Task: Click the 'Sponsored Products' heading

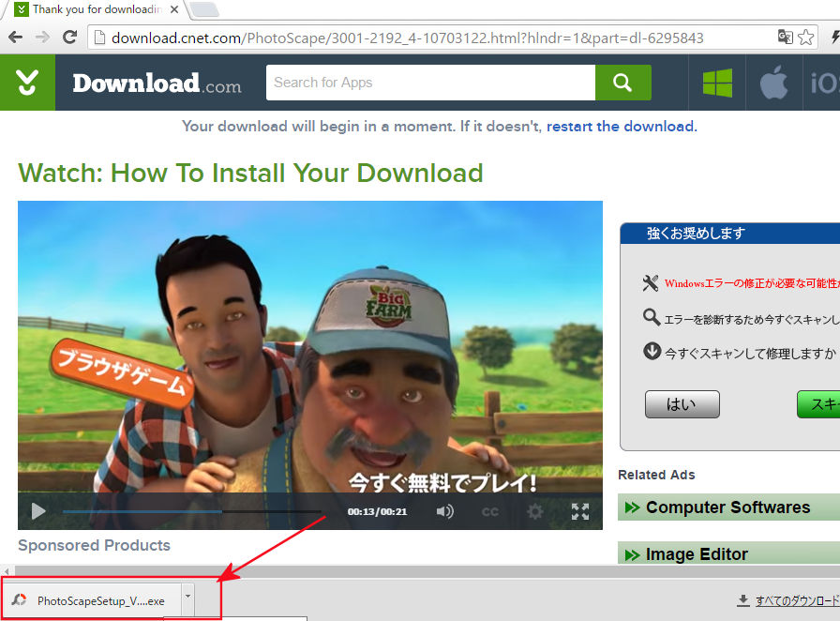Action: click(95, 545)
